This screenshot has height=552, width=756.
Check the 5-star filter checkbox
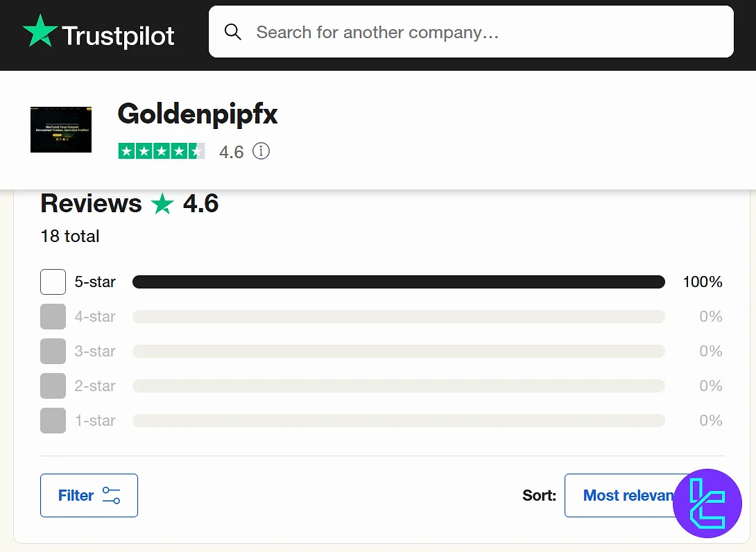[53, 282]
